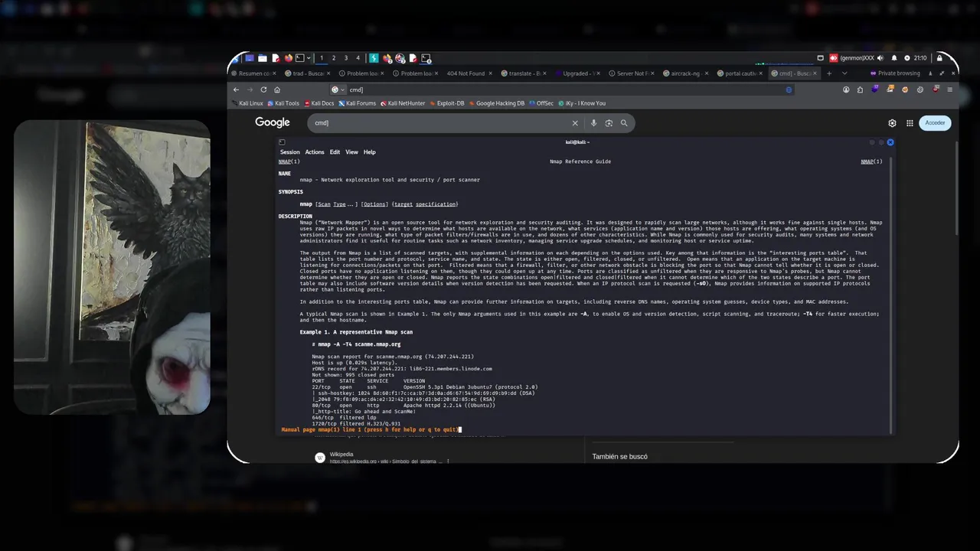
Task: Open the OffSec bookmark
Action: click(541, 103)
